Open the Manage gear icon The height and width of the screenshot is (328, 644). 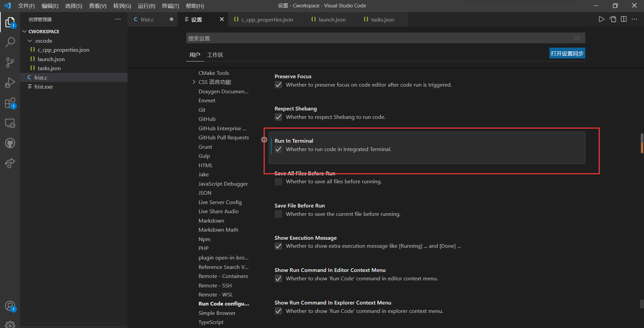[x=10, y=324]
